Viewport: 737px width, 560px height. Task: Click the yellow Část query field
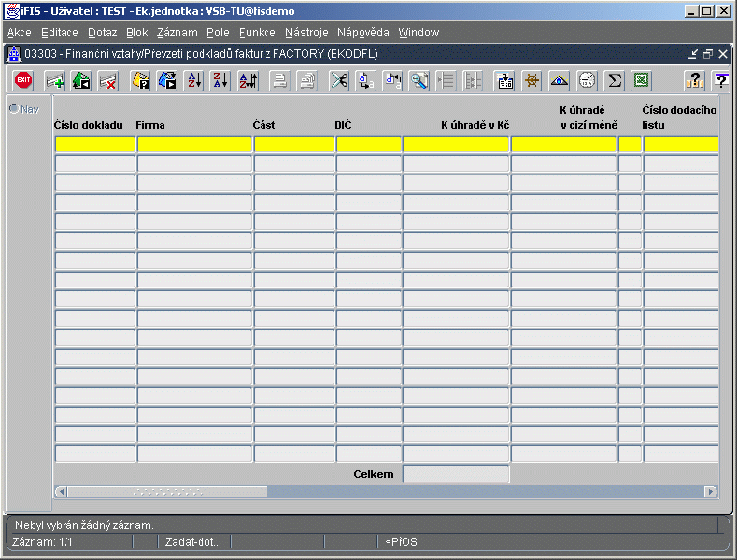click(x=294, y=145)
